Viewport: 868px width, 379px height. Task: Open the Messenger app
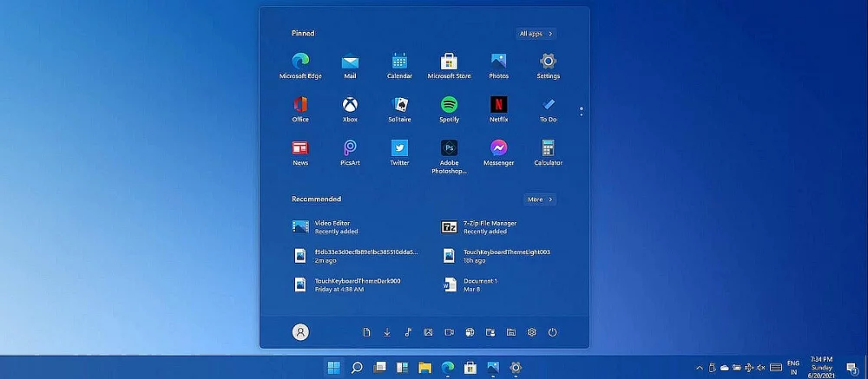498,153
